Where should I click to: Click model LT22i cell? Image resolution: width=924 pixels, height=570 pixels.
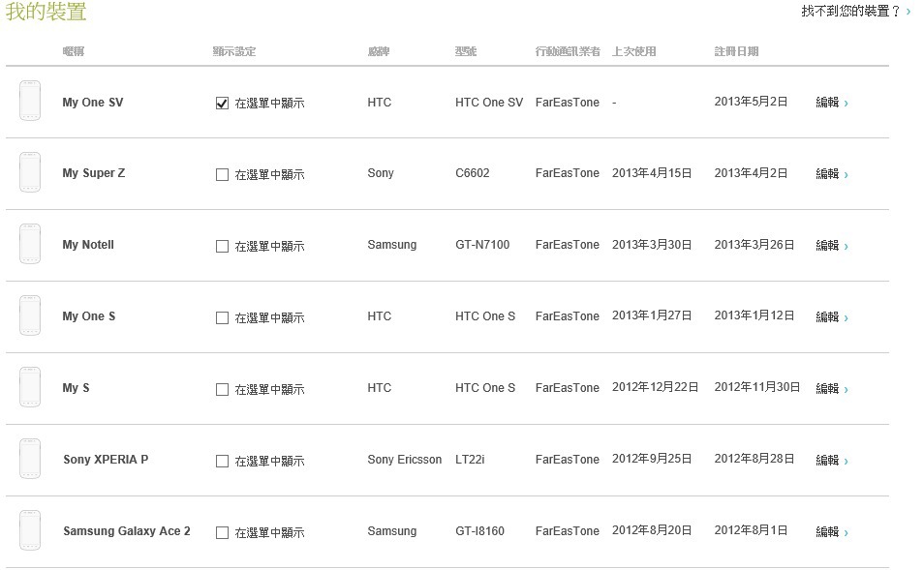tap(470, 460)
